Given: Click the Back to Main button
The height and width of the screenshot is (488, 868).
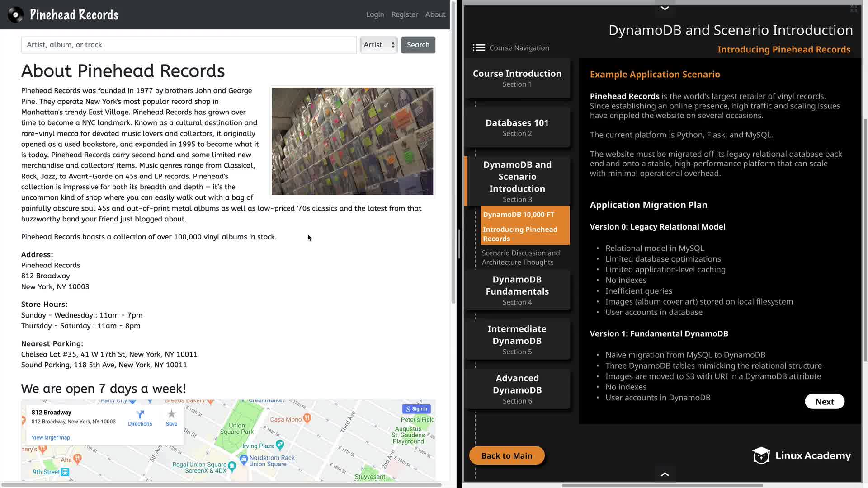Looking at the screenshot, I should pos(507,455).
